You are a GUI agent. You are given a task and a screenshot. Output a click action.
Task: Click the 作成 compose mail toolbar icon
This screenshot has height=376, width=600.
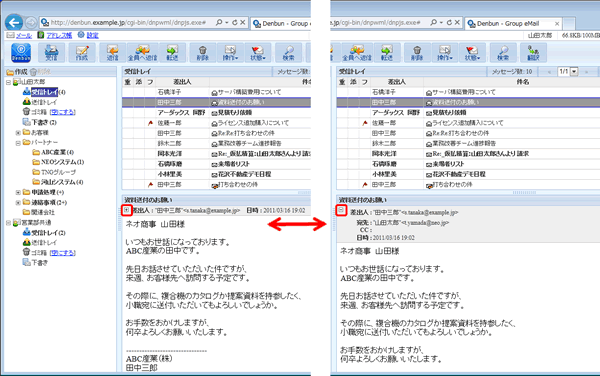pyautogui.click(x=82, y=52)
